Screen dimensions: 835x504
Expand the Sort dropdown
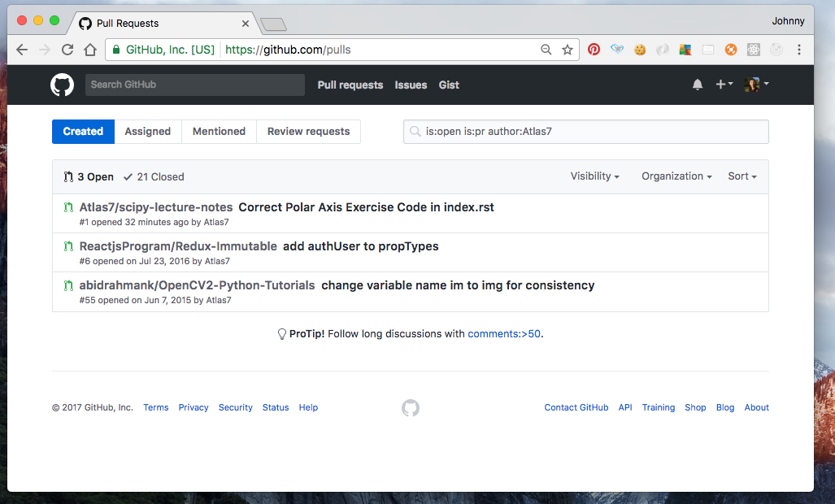click(742, 176)
